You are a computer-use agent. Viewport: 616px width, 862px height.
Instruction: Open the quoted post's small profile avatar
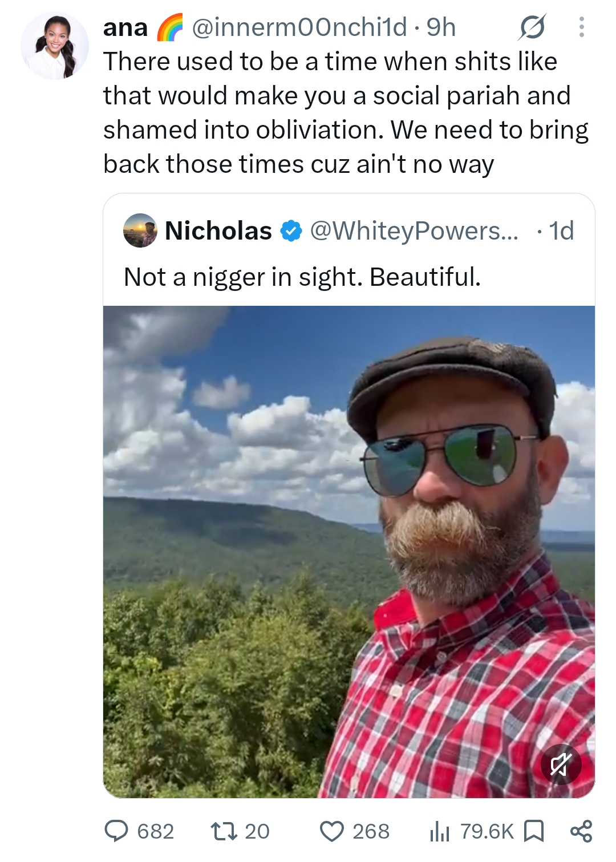click(x=140, y=230)
